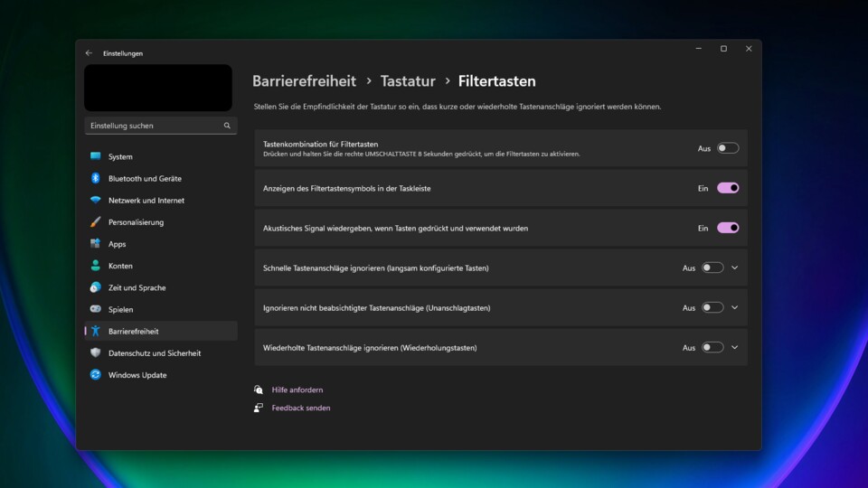Turn off Akustisches Signal wiedergeben switch
868x488 pixels.
click(x=728, y=228)
